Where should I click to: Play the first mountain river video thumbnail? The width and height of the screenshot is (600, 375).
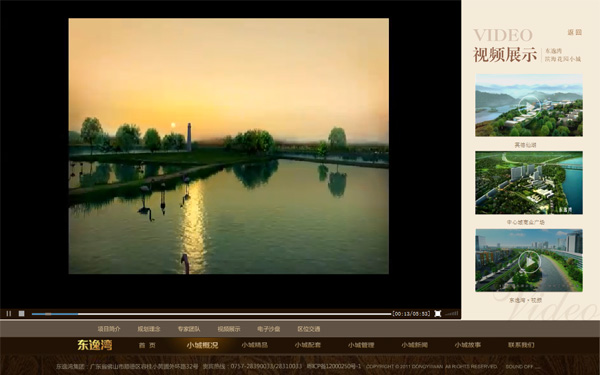point(529,105)
